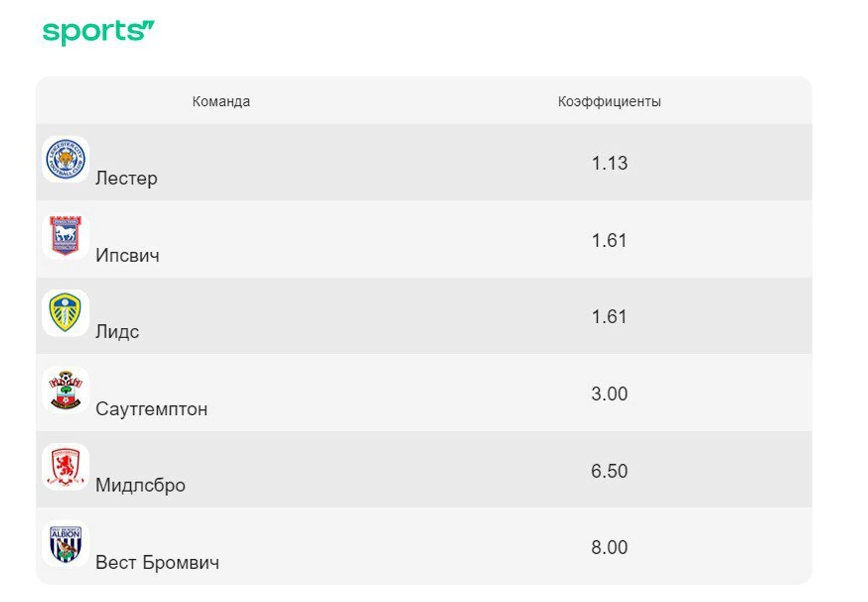
Task: Click the Sports logo at top
Action: [x=98, y=32]
